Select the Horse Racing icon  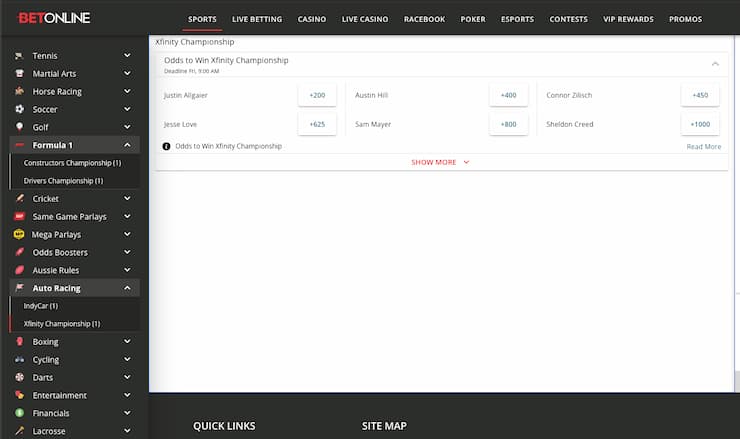coord(19,91)
